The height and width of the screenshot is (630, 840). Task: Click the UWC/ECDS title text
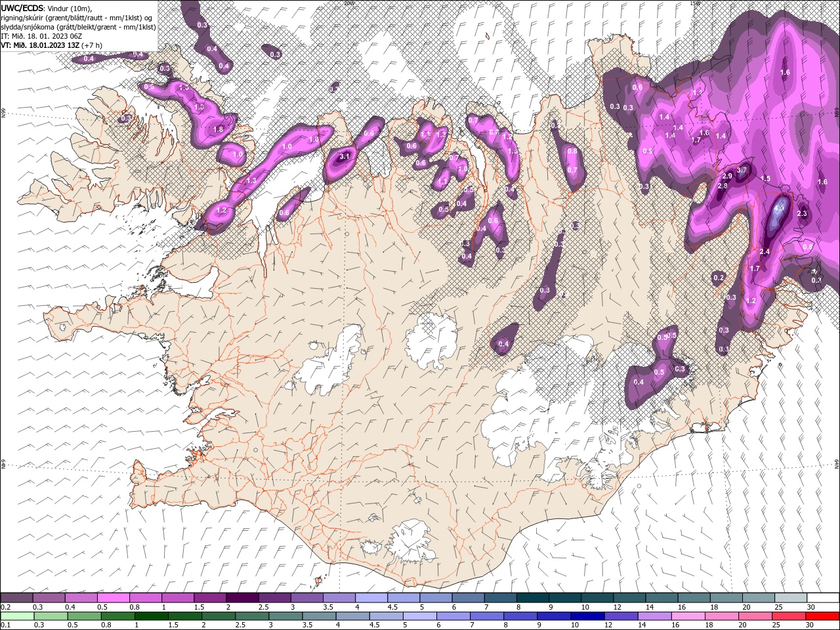22,7
